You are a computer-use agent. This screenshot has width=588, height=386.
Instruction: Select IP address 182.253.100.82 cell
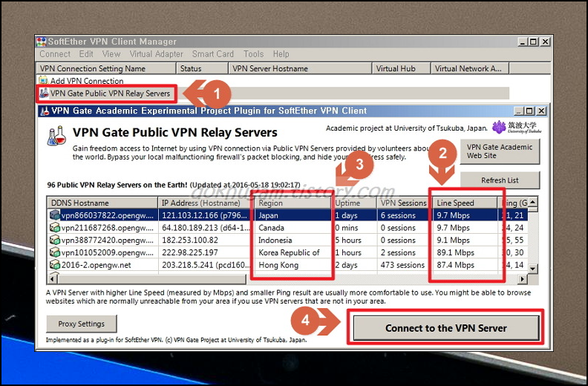pyautogui.click(x=206, y=240)
